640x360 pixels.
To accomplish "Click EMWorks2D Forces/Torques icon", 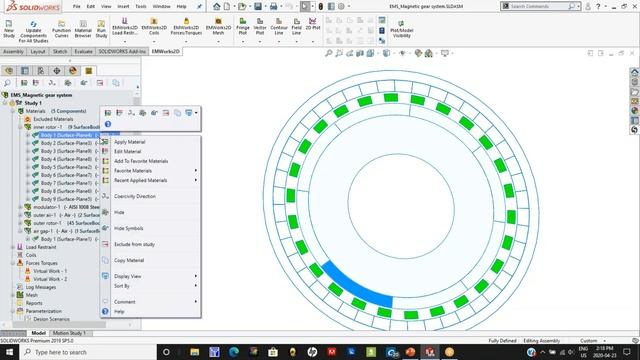I will [x=186, y=26].
